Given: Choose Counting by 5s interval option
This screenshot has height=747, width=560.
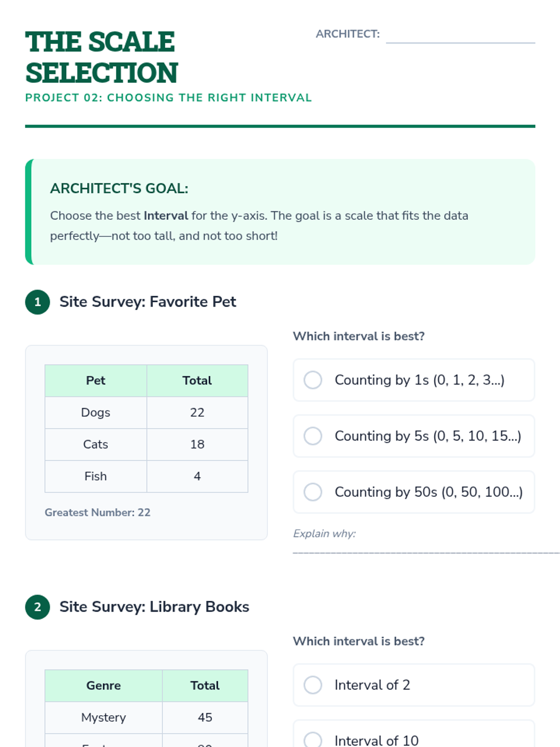Looking at the screenshot, I should (313, 436).
